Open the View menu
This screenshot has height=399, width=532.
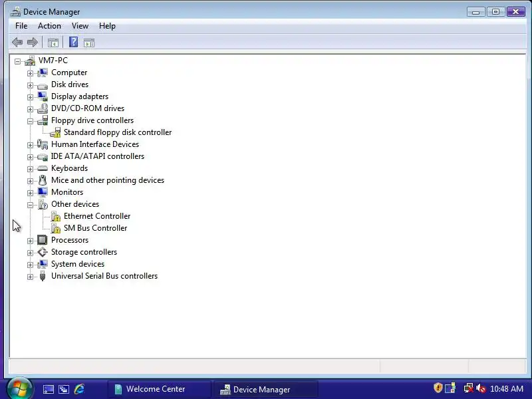coord(80,26)
